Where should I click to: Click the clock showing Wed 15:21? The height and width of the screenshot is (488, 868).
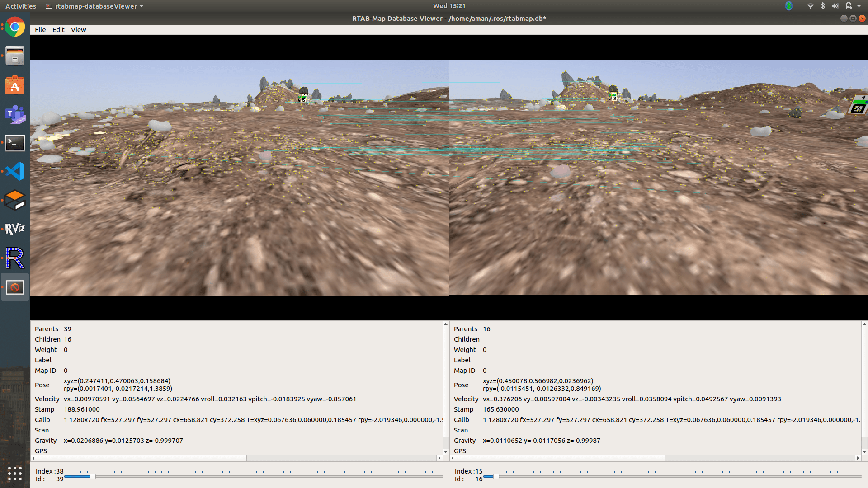[449, 6]
